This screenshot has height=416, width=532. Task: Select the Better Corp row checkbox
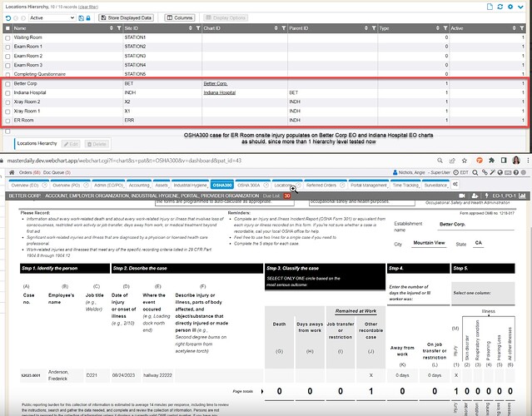(x=8, y=84)
